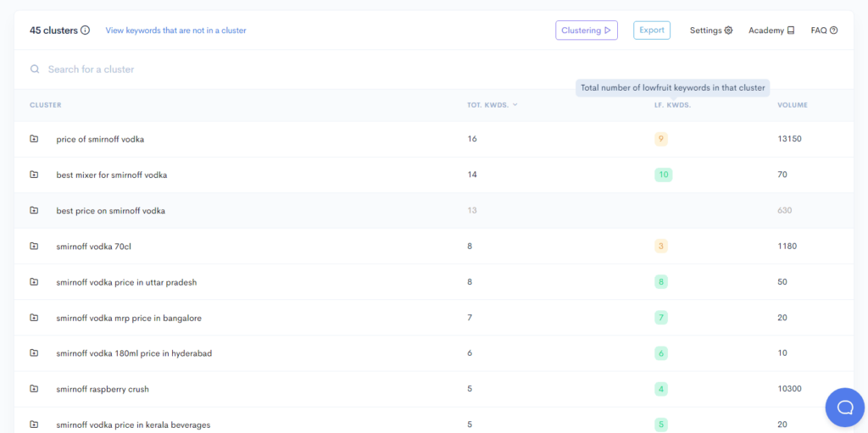Select cluster smirnoff vodka 70cl
This screenshot has width=868, height=433.
[93, 247]
